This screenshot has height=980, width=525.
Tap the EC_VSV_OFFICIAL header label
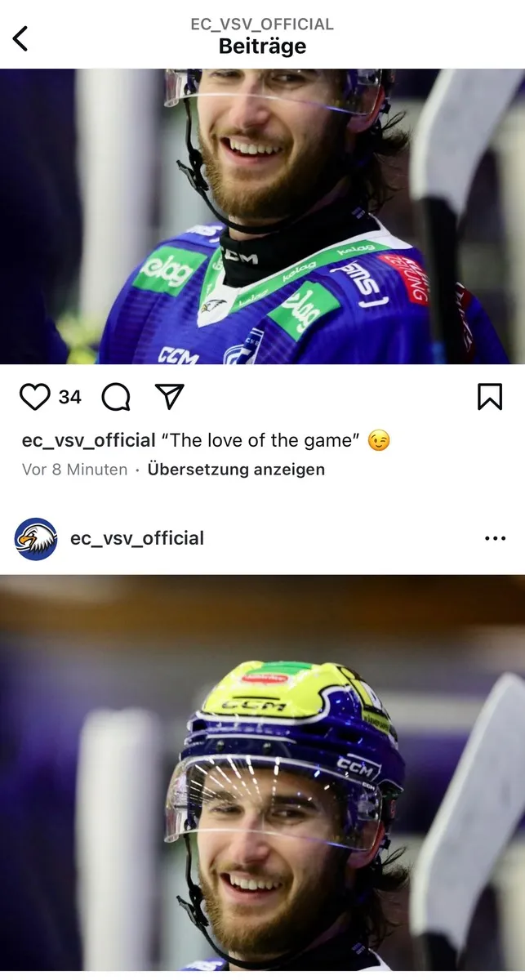click(x=262, y=24)
